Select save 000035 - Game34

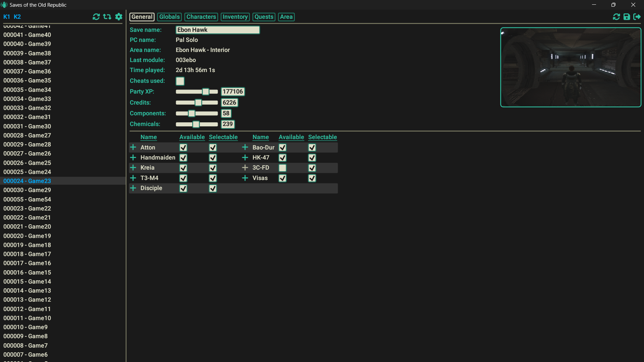point(27,90)
